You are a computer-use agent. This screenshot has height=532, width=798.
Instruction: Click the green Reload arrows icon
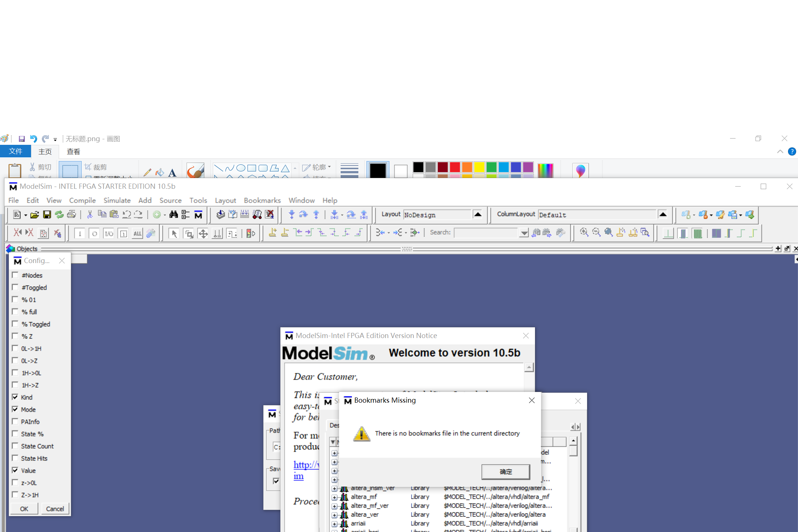(x=59, y=215)
